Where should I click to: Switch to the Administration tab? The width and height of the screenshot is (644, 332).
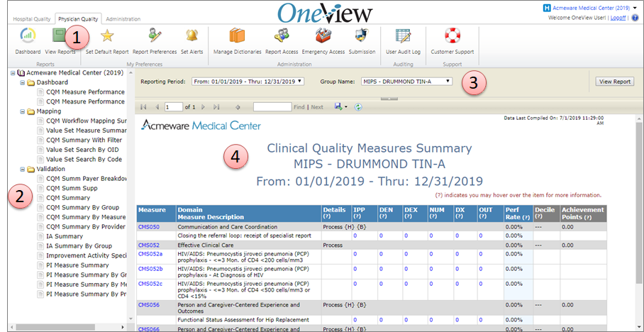click(123, 19)
